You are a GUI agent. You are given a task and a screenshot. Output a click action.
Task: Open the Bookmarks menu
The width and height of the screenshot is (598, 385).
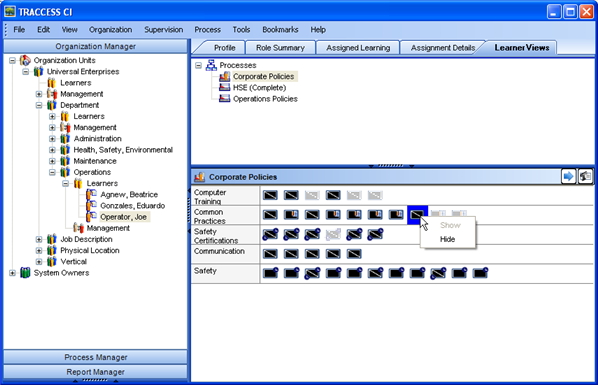pyautogui.click(x=280, y=29)
